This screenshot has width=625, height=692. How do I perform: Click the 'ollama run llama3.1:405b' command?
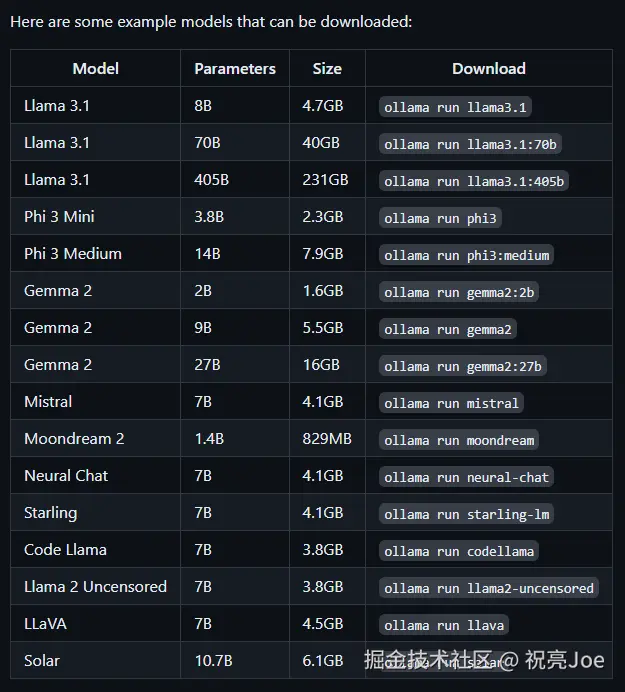(475, 181)
